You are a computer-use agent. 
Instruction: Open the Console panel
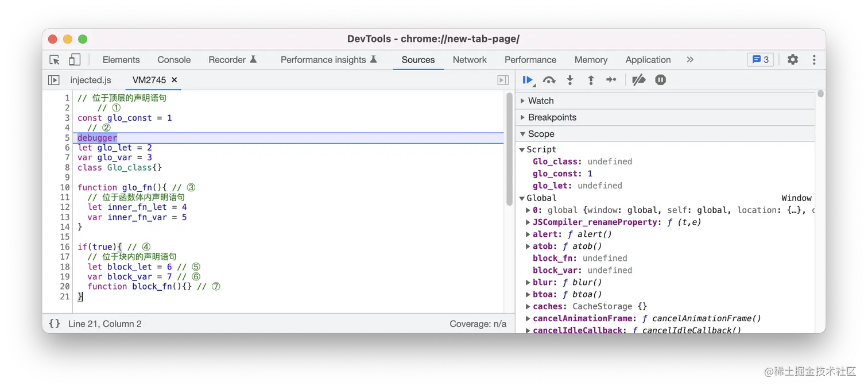point(174,60)
